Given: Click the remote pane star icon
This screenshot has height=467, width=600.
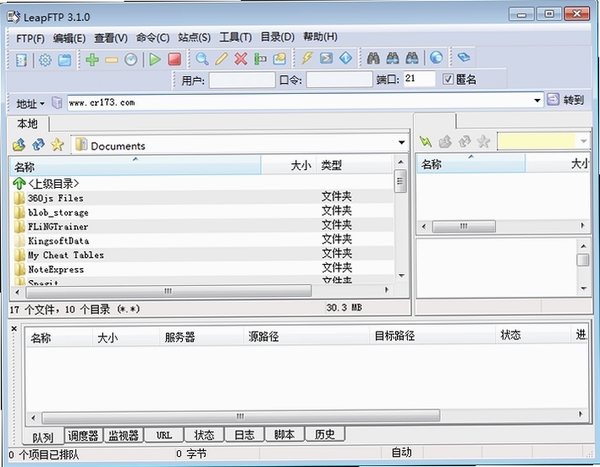Looking at the screenshot, I should click(x=484, y=142).
